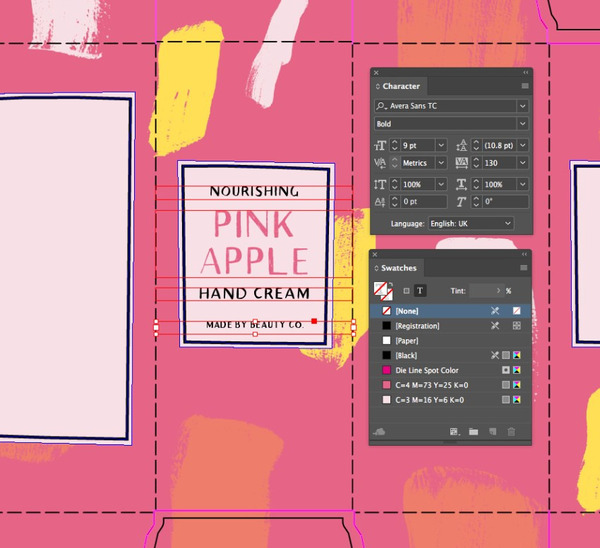Screen dimensions: 600x548
Task: Click the Add to CC Library cloud icon
Action: (380, 432)
